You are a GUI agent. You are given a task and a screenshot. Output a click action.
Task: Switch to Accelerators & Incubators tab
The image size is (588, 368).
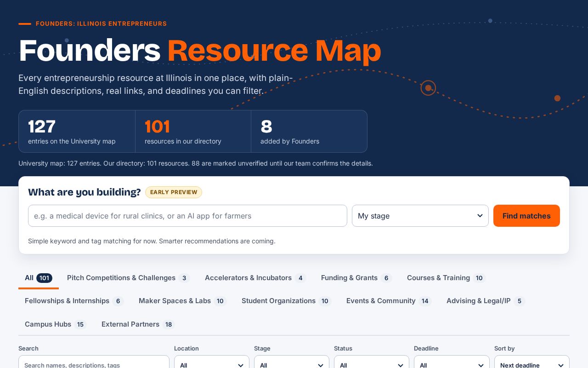click(255, 278)
